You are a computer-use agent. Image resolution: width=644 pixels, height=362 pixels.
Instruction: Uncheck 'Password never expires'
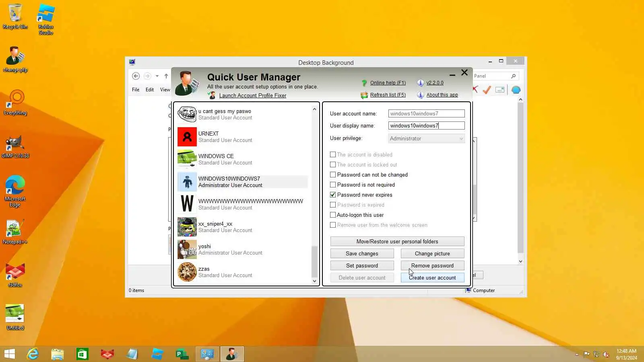tap(333, 195)
